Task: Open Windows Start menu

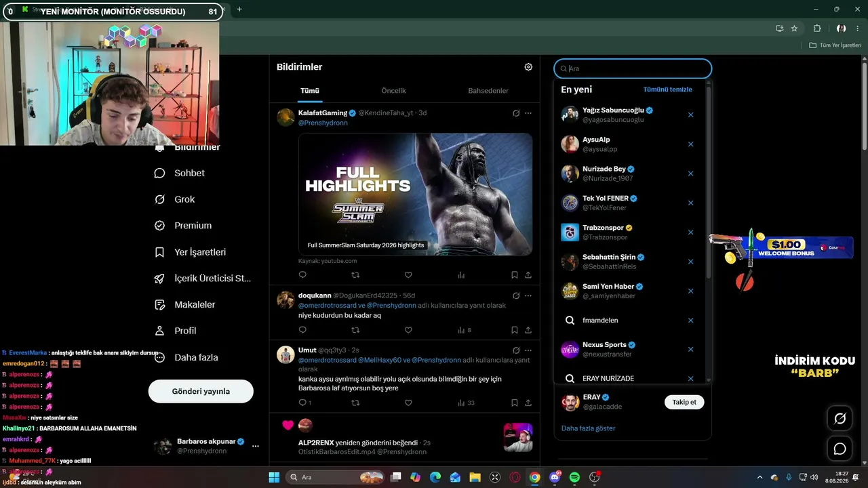Action: (274, 477)
